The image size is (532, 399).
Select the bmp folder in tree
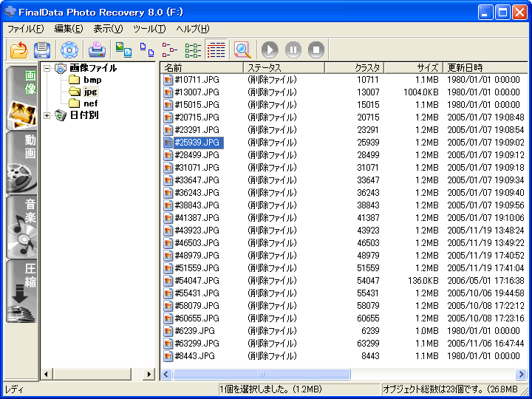coord(92,80)
